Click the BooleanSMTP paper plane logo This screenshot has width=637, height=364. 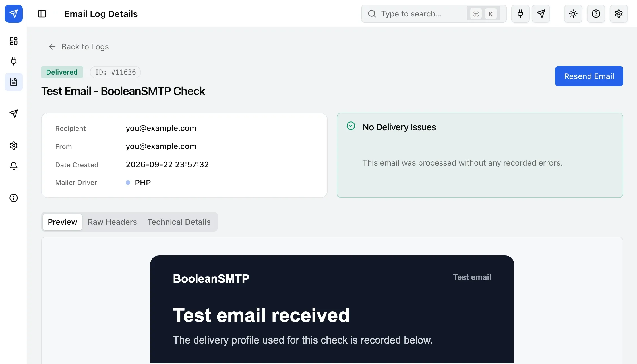[14, 14]
